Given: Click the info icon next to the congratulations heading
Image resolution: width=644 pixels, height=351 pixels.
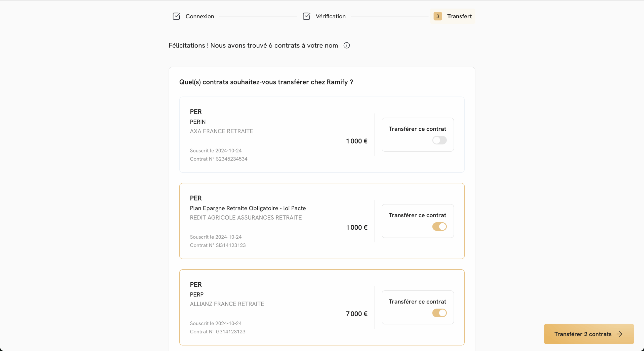Looking at the screenshot, I should click(x=346, y=45).
